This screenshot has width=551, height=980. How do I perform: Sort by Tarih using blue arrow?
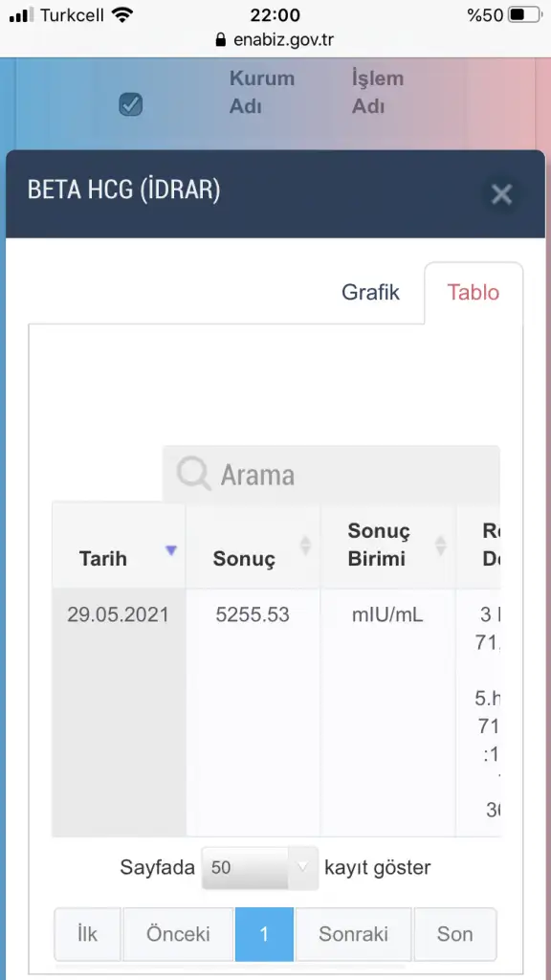[170, 550]
